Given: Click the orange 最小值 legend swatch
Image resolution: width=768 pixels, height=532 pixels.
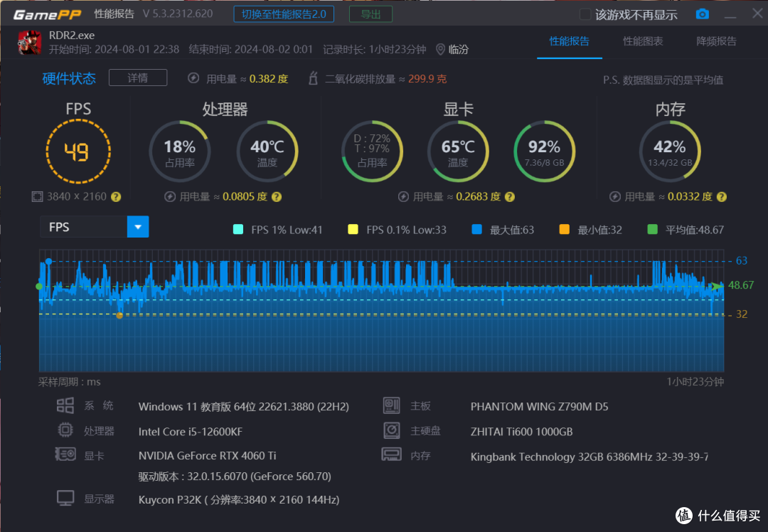Looking at the screenshot, I should coord(564,229).
